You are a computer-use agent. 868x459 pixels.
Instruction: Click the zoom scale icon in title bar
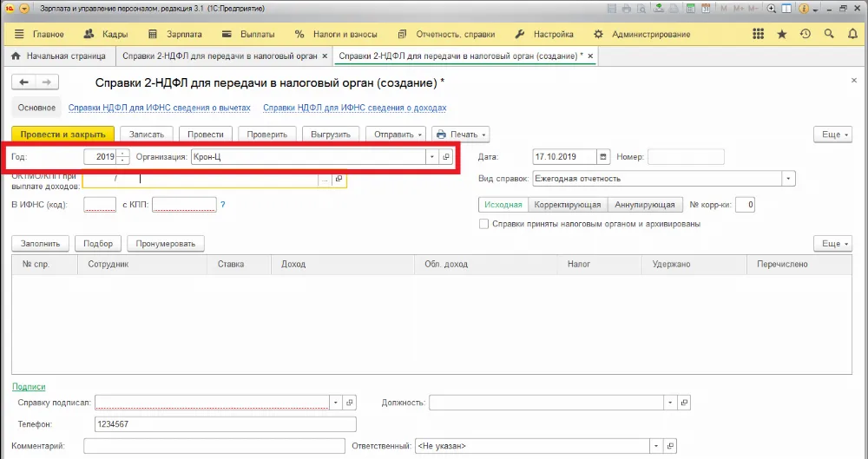771,9
